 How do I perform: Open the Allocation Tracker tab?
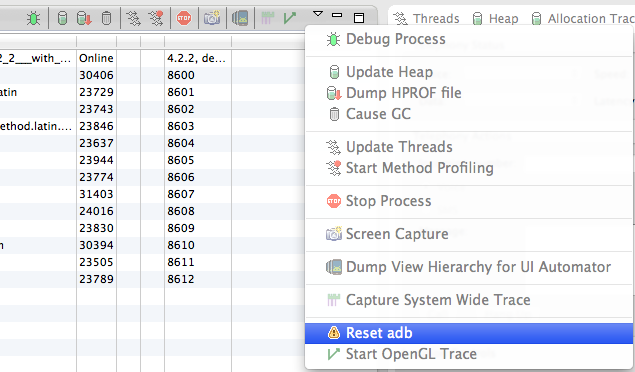pos(582,19)
